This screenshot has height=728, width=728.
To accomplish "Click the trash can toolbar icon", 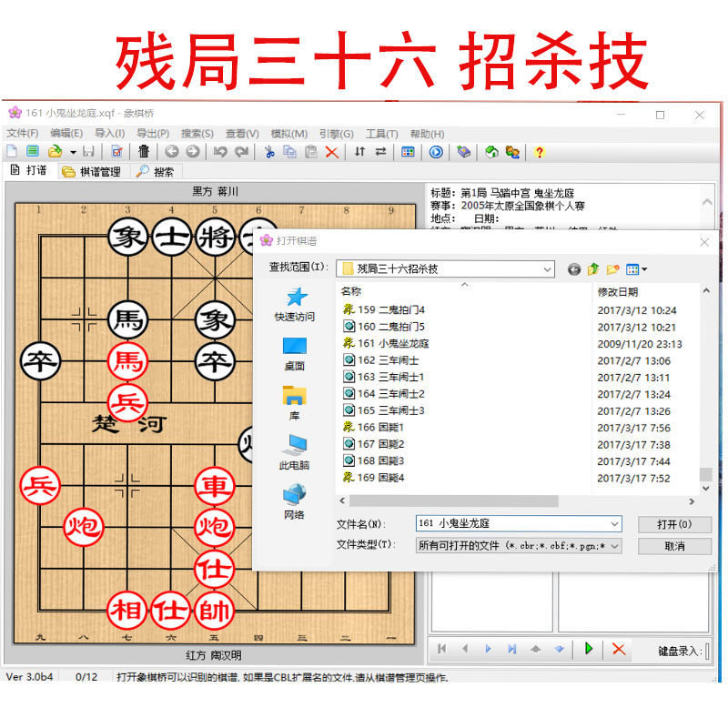I will [x=144, y=151].
